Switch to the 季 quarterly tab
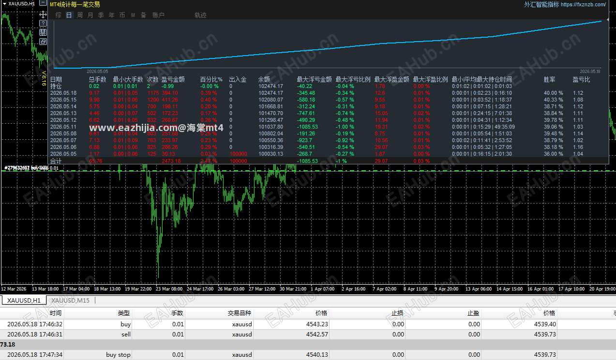Screen dimensions: 616x364 tap(101, 15)
